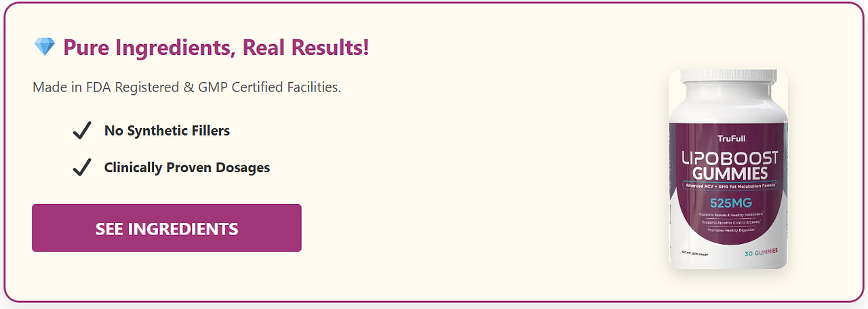Click the 525MG dosage on the bottle
Viewport: 868px width, 309px height.
tap(730, 202)
